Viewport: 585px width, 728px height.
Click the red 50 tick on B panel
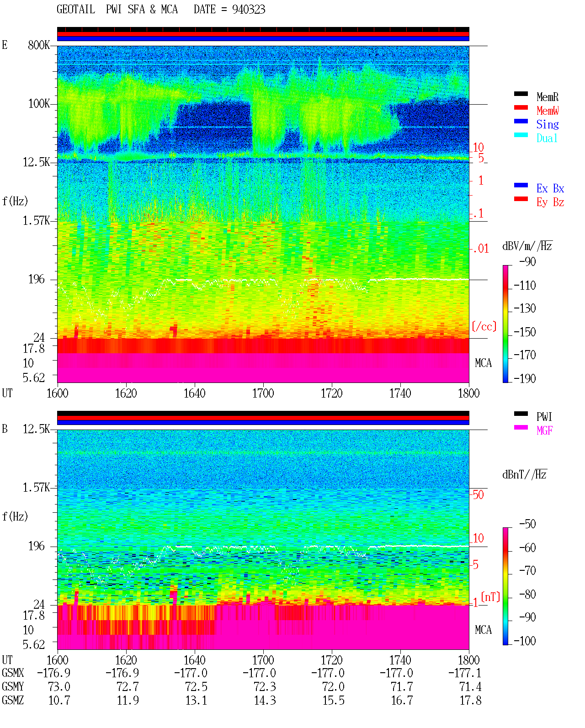(478, 494)
